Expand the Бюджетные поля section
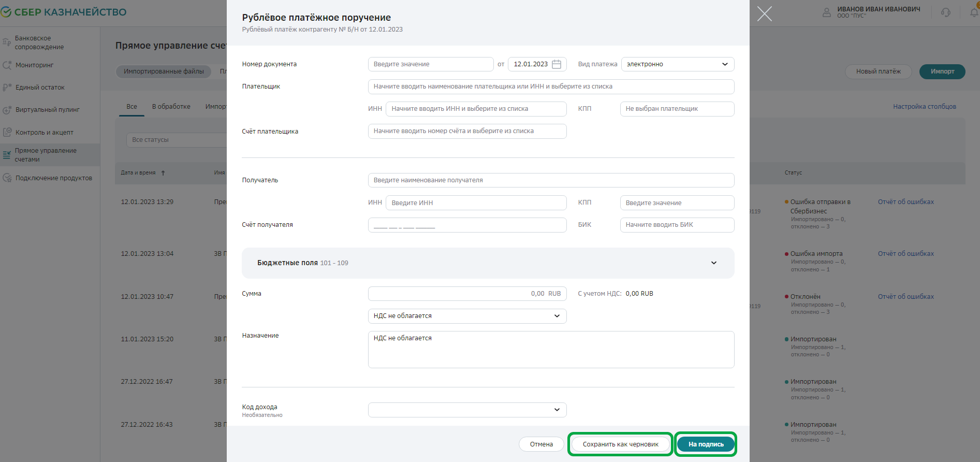980x462 pixels. tap(713, 263)
